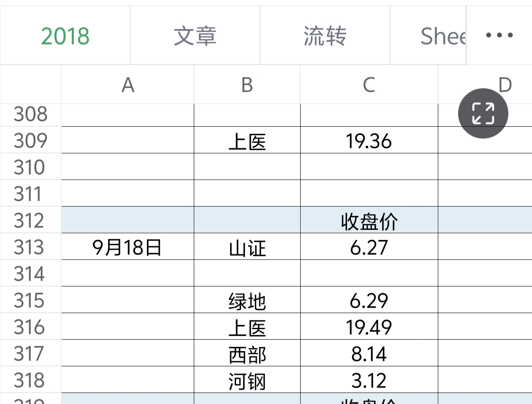This screenshot has width=532, height=404.
Task: Click the 河钢 cell
Action: click(x=247, y=380)
